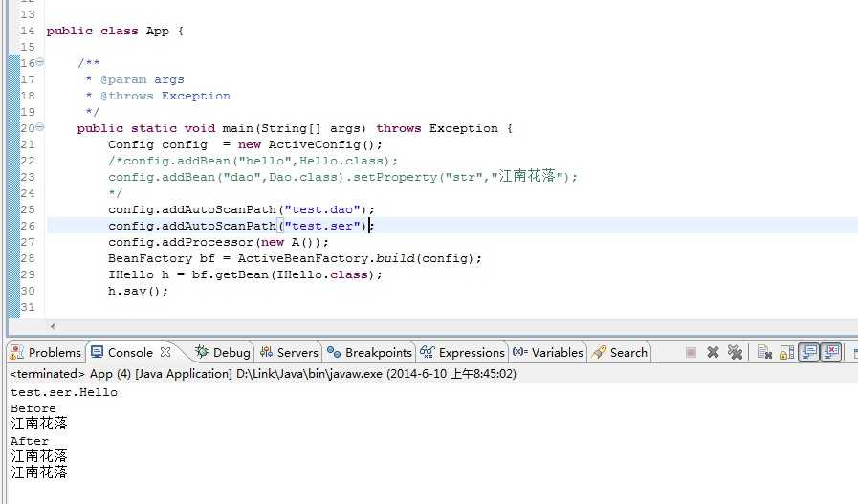858x504 pixels.
Task: Click the "@throws Exception" Javadoc tag
Action: 165,96
